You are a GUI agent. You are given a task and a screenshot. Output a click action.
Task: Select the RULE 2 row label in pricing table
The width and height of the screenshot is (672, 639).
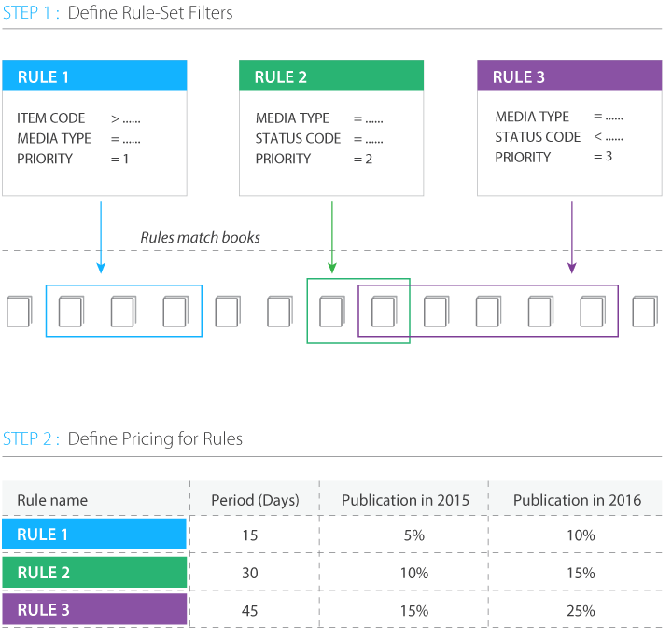(x=94, y=572)
